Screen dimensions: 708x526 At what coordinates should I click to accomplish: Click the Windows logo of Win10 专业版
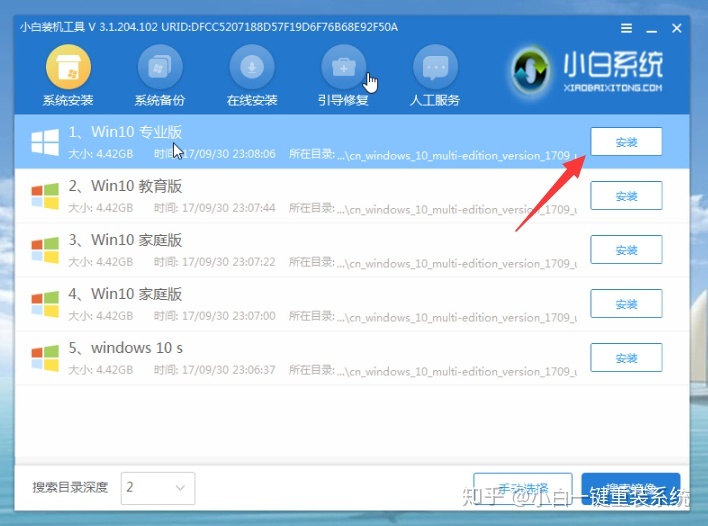[45, 142]
